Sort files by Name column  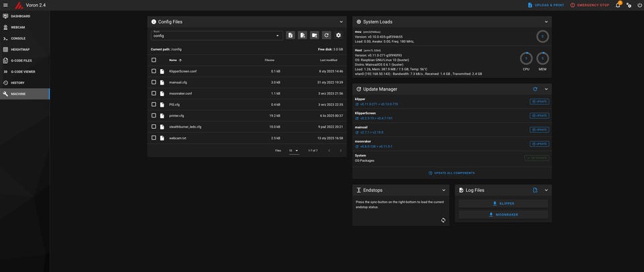175,60
